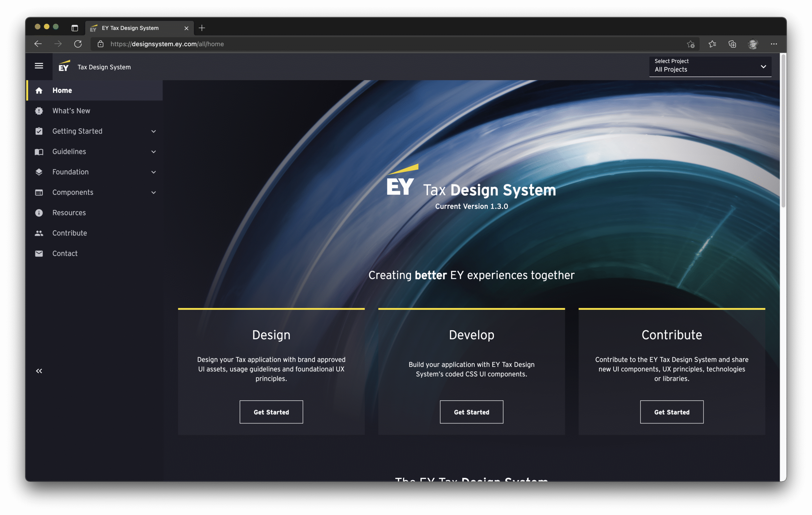
Task: Expand the Components menu chevron
Action: pos(154,192)
